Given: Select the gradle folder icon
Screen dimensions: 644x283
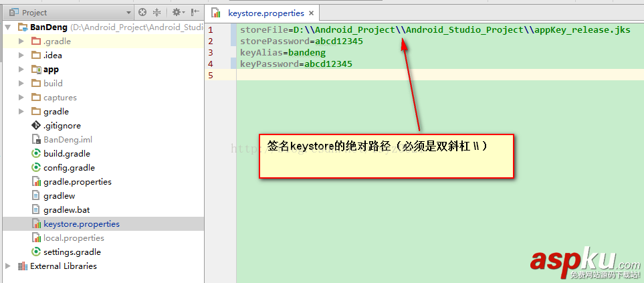Looking at the screenshot, I should coord(36,111).
